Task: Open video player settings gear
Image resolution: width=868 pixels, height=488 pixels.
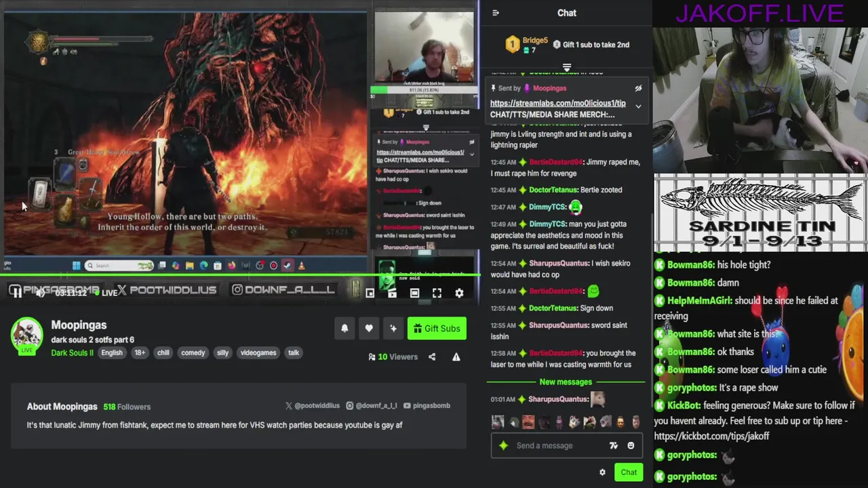Action: tap(459, 293)
